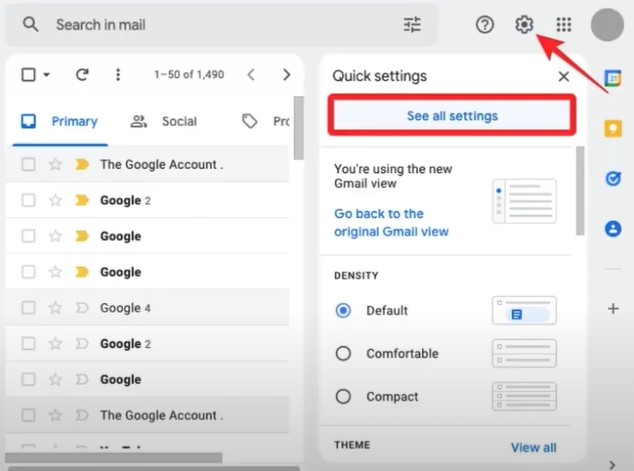The width and height of the screenshot is (634, 471).
Task: Click the search magnifier icon
Action: point(30,25)
